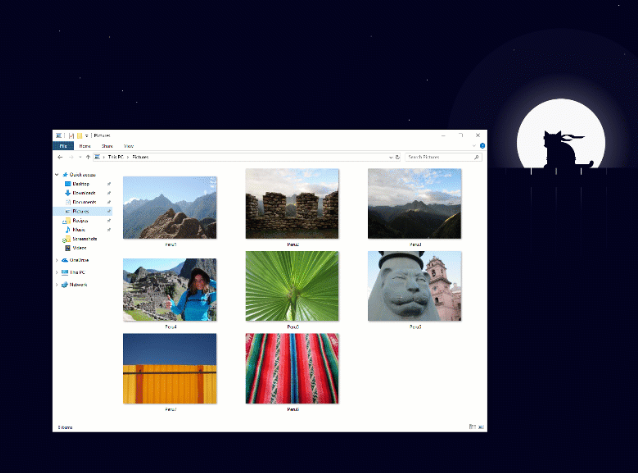Click the Videos filmstrip icon in the sidebar
This screenshot has width=638, height=473.
point(68,248)
